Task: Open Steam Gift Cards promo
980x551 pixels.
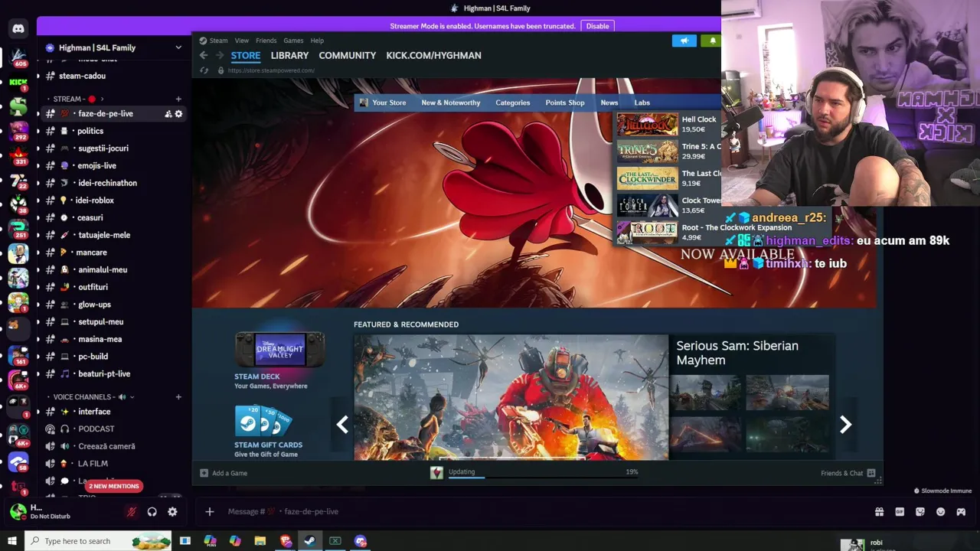Action: [x=268, y=432]
